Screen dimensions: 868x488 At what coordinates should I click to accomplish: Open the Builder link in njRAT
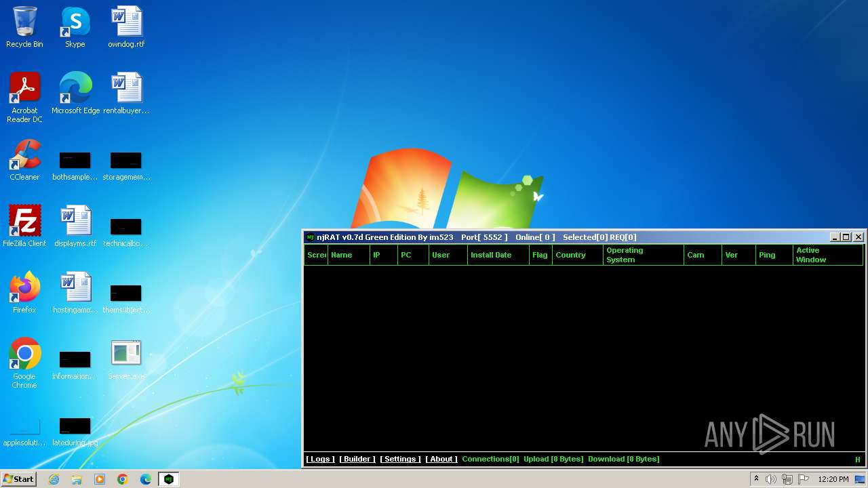pyautogui.click(x=357, y=459)
